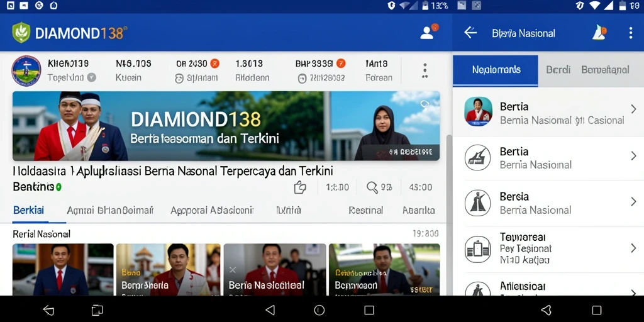Tap the Berita Nasional Terpercaya dan Terkini headline
The width and height of the screenshot is (644, 322).
(172, 170)
